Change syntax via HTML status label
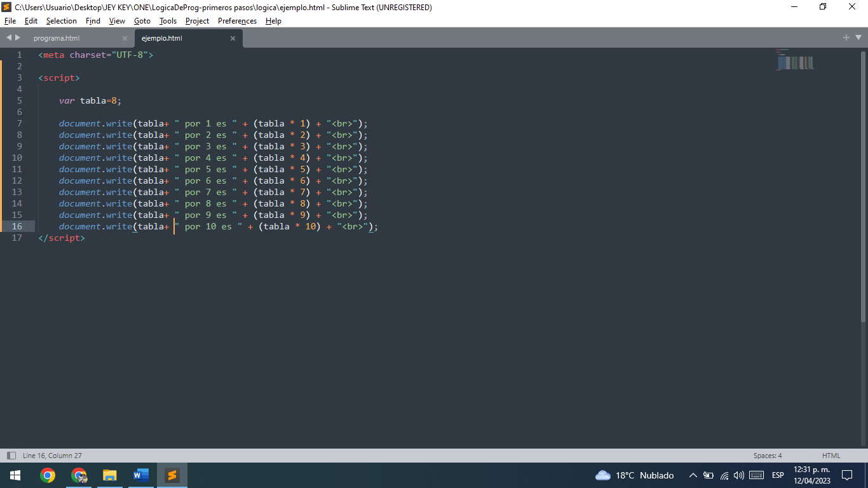The height and width of the screenshot is (488, 868). (x=831, y=456)
